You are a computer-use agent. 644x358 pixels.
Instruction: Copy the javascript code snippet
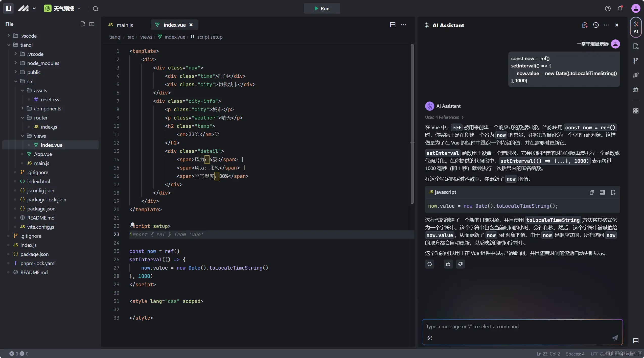click(x=592, y=192)
